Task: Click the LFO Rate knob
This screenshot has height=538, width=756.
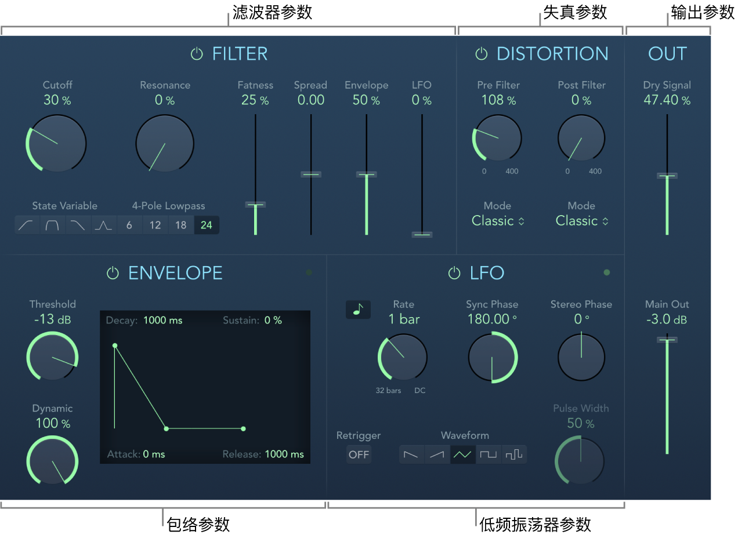Action: pyautogui.click(x=403, y=357)
